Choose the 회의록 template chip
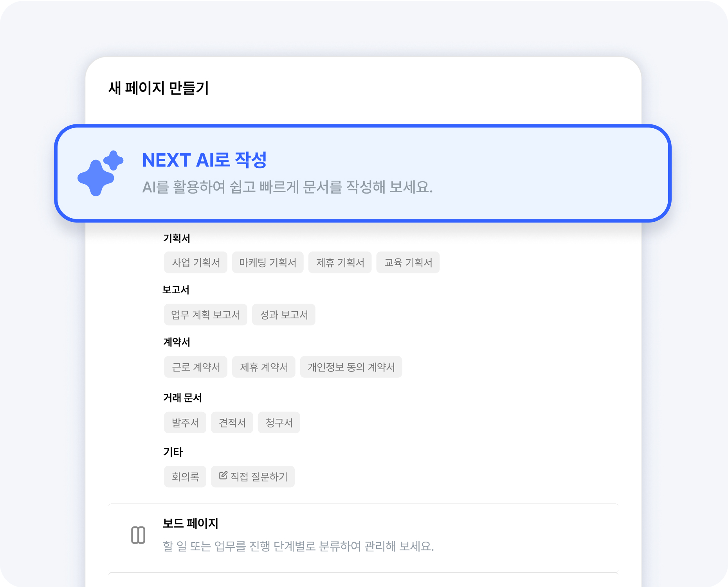 (x=185, y=477)
